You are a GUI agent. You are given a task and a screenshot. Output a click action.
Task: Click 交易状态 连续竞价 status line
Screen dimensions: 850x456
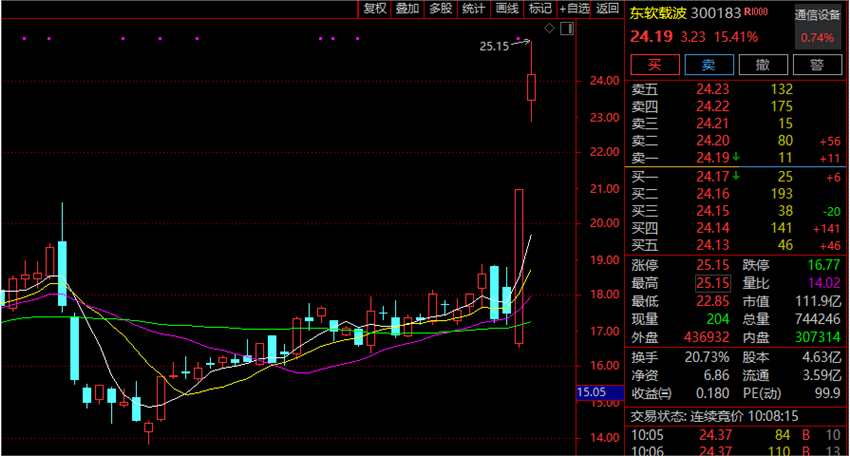(714, 416)
